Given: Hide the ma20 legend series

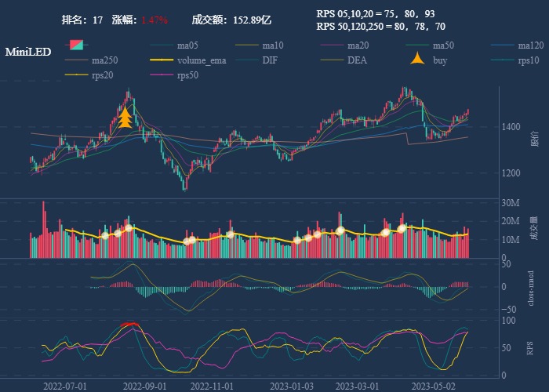Looking at the screenshot, I should click(x=344, y=45).
